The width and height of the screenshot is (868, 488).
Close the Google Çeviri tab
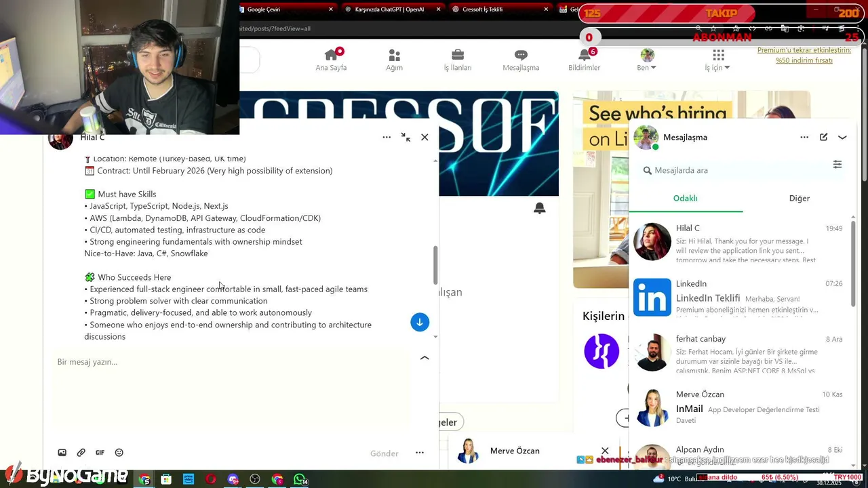coord(331,9)
